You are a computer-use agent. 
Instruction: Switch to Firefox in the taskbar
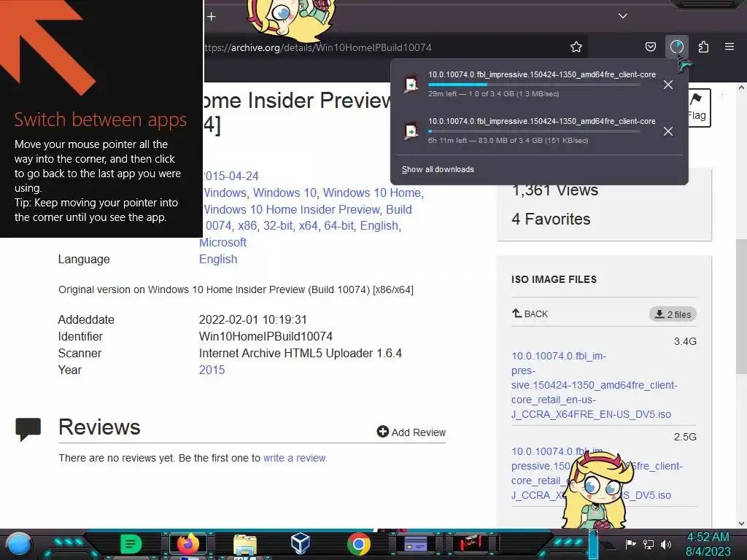click(x=188, y=544)
